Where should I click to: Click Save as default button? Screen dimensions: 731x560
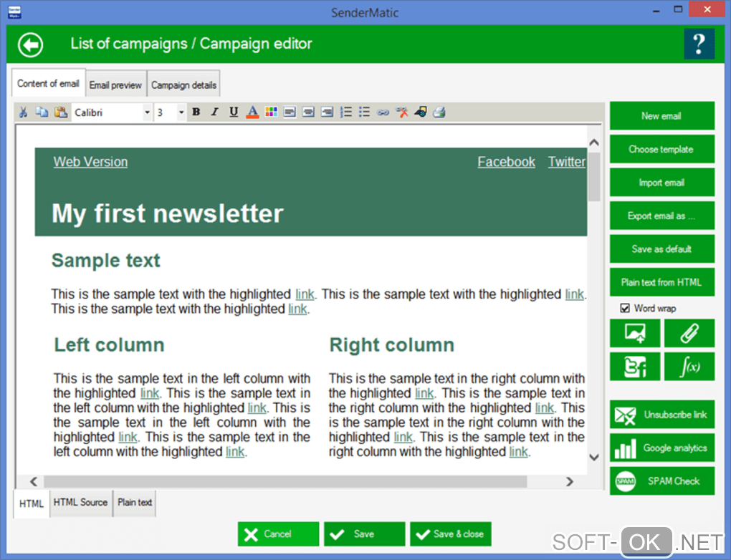tap(662, 248)
